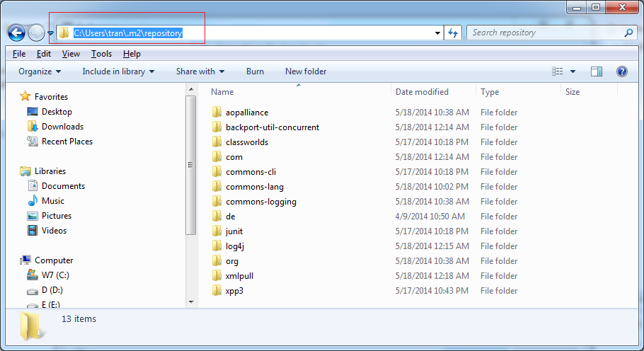Select the backport-util-concurrent folder icon
This screenshot has height=351, width=644.
217,127
